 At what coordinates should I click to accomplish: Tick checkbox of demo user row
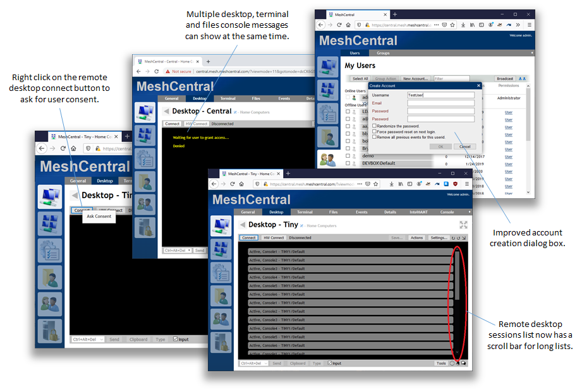point(348,156)
